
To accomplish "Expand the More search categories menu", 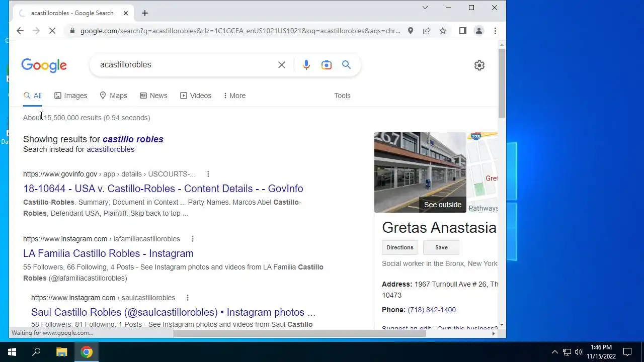I will [234, 96].
